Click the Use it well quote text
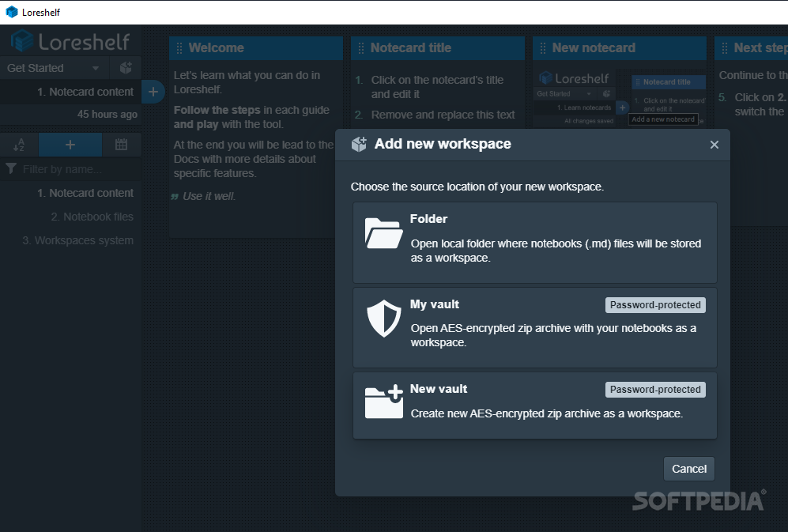This screenshot has height=532, width=788. (209, 196)
